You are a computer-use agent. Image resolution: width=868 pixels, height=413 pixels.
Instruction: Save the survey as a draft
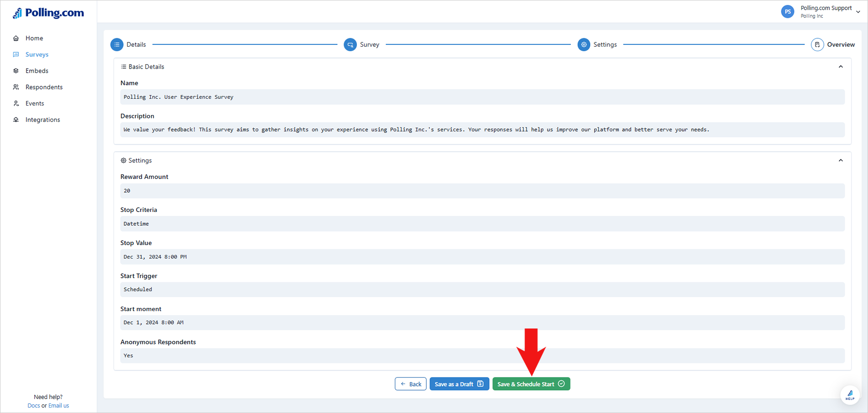459,384
